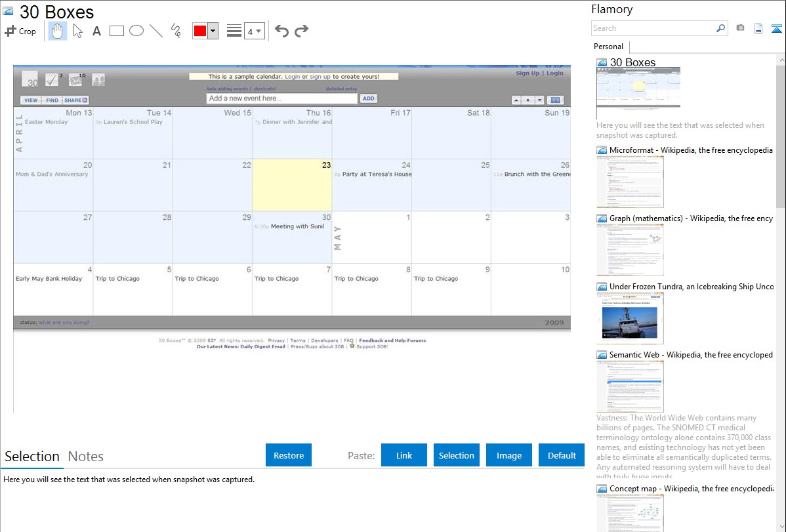Open the Personal tab

pyautogui.click(x=609, y=47)
